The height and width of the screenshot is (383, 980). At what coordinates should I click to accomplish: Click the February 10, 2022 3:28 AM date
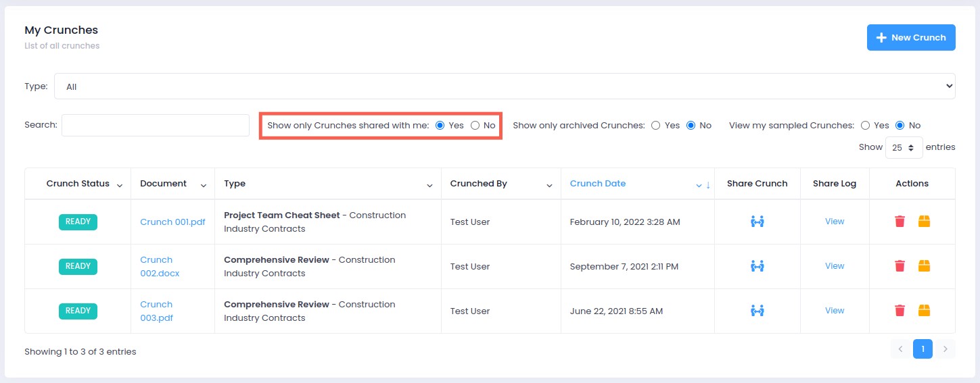[625, 222]
